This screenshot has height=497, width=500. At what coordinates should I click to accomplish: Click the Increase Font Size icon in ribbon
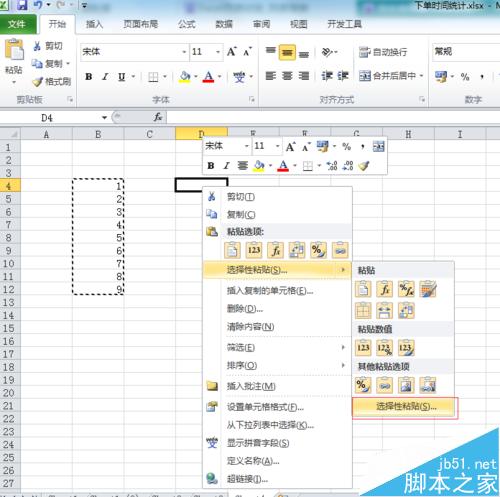231,52
